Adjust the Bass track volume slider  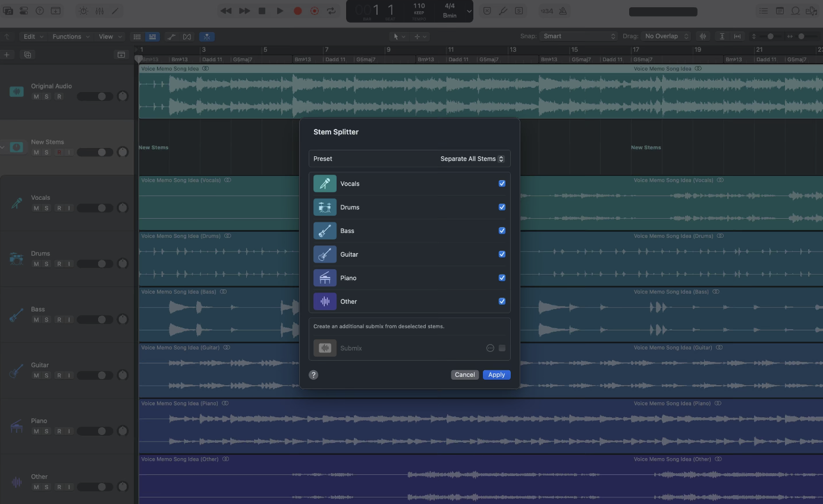tap(95, 320)
